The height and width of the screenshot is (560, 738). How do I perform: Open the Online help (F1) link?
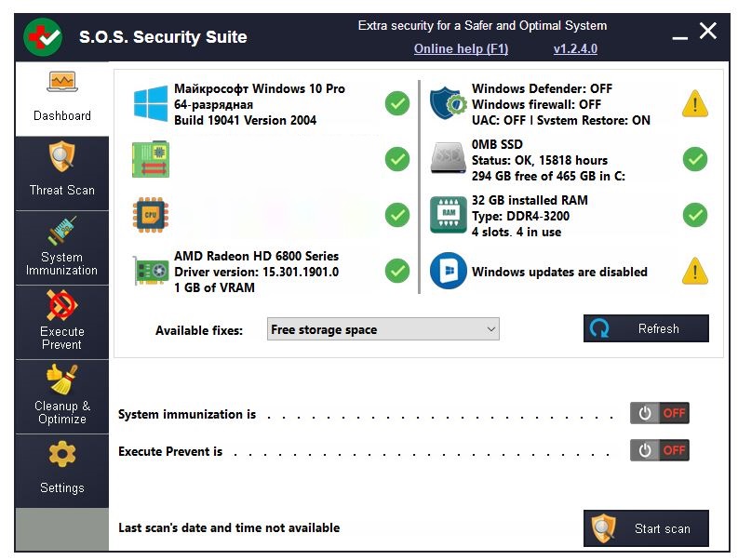[x=461, y=48]
